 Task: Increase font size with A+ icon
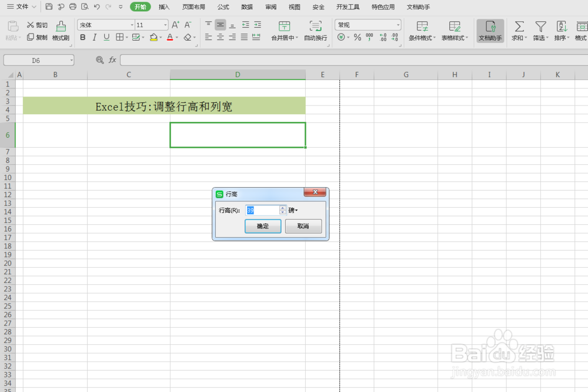175,25
